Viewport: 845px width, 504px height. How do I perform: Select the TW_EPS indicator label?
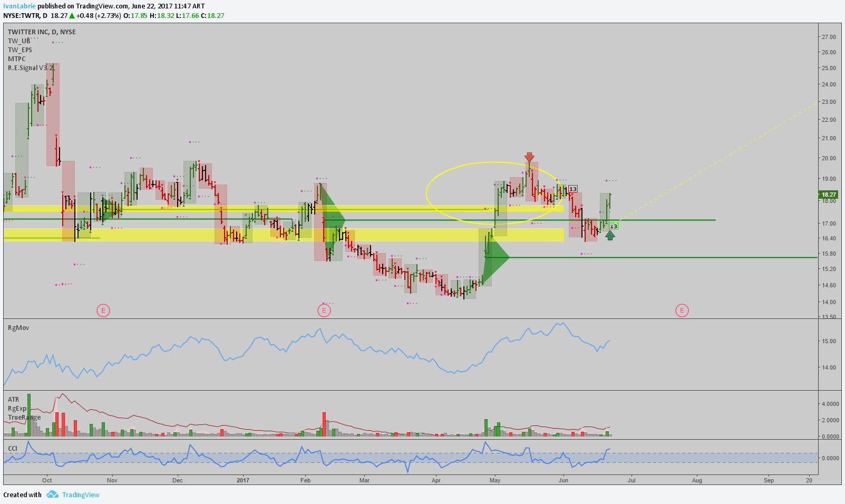(x=20, y=50)
